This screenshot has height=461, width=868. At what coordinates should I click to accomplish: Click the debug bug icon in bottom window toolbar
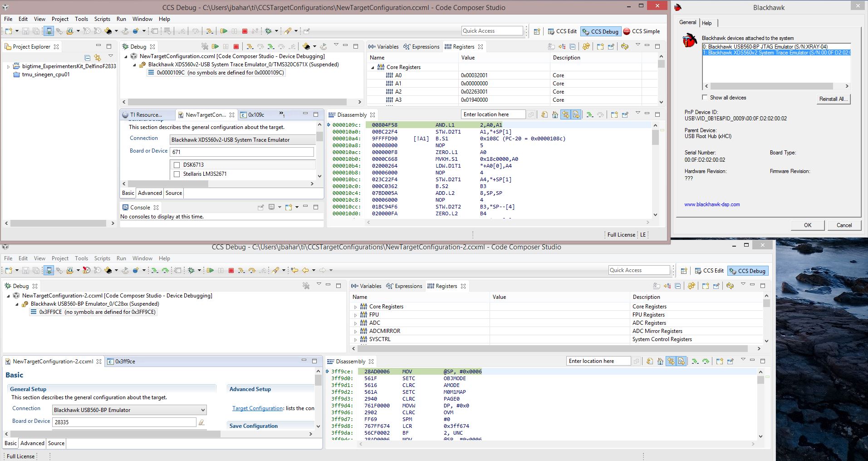pyautogui.click(x=191, y=270)
